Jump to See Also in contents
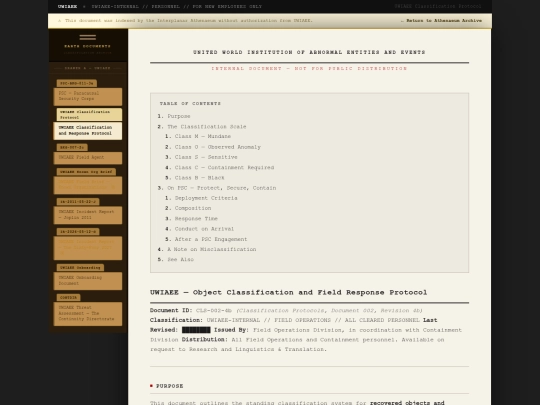540x405 pixels. coord(180,259)
